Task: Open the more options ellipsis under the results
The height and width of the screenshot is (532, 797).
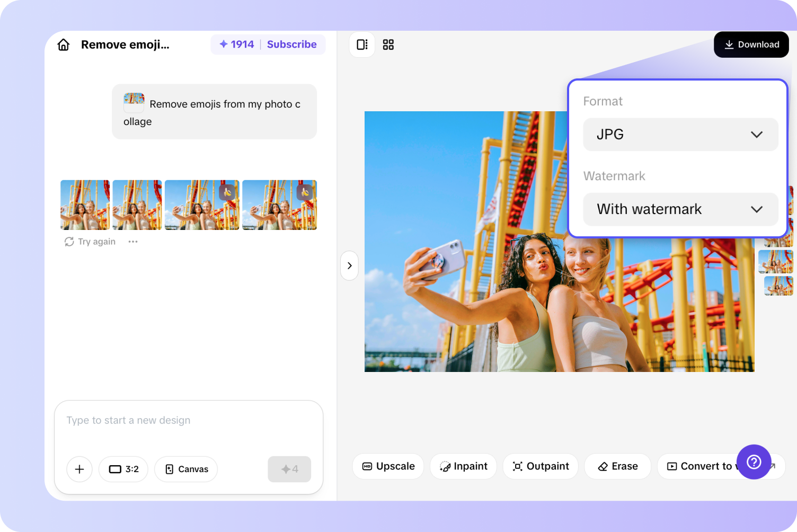Action: point(132,242)
